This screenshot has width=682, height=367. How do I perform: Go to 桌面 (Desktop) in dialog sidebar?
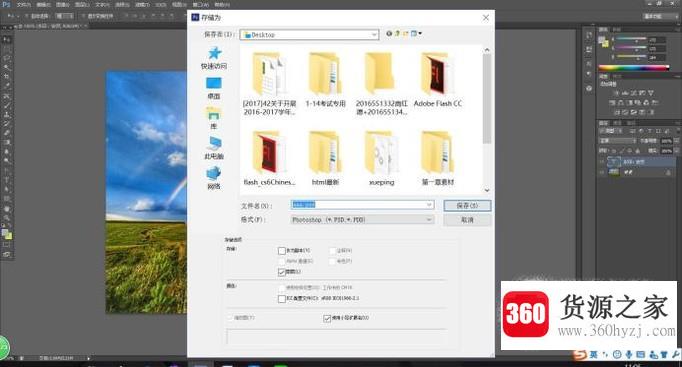(x=214, y=88)
